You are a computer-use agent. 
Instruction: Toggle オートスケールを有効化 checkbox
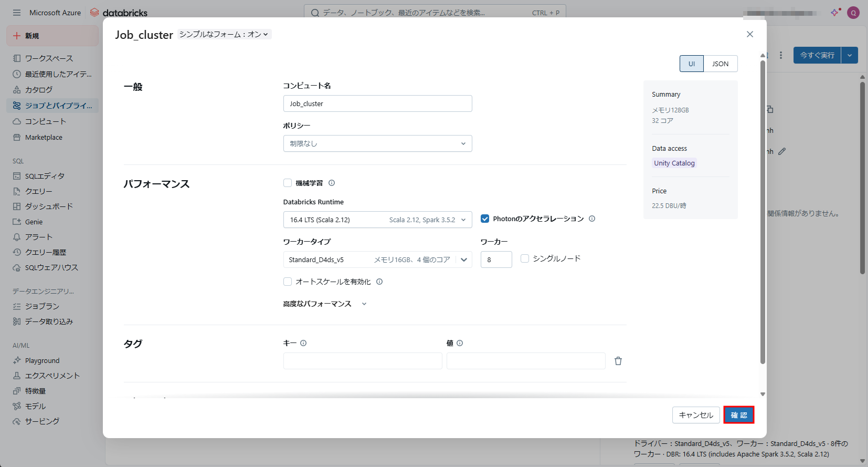click(288, 282)
